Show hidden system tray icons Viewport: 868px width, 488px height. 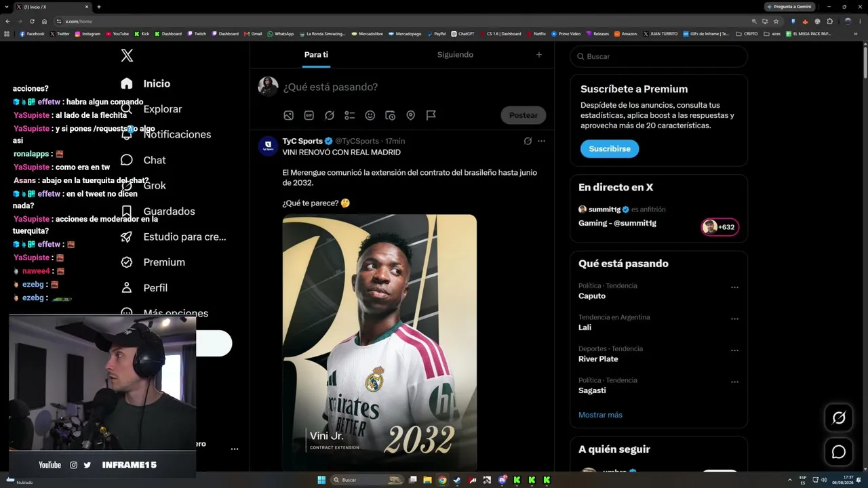(x=789, y=480)
